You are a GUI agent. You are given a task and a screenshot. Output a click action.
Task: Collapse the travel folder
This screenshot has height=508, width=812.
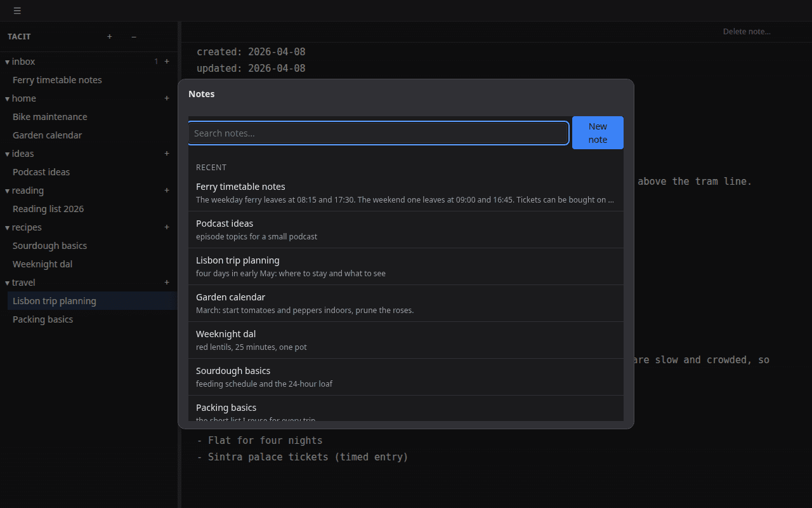pos(8,283)
